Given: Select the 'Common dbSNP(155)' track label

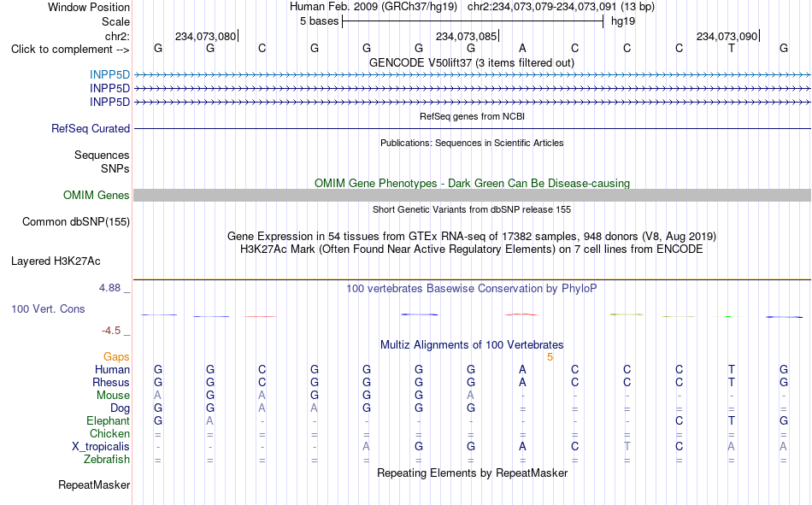Looking at the screenshot, I should click(x=75, y=221).
